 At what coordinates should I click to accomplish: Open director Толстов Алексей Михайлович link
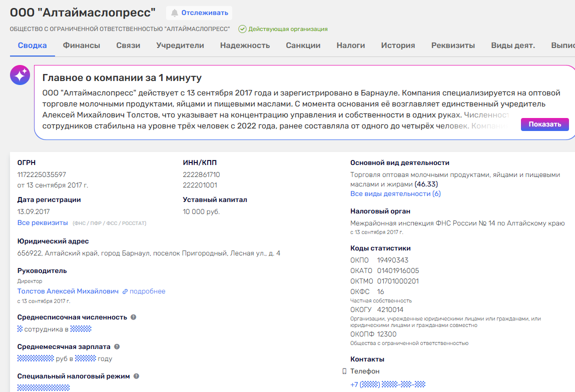[68, 291]
